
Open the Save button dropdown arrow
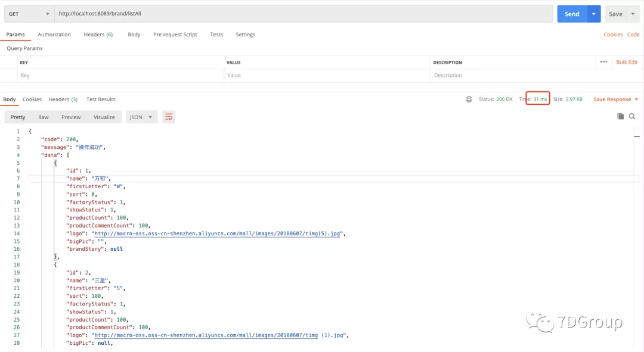(x=633, y=14)
